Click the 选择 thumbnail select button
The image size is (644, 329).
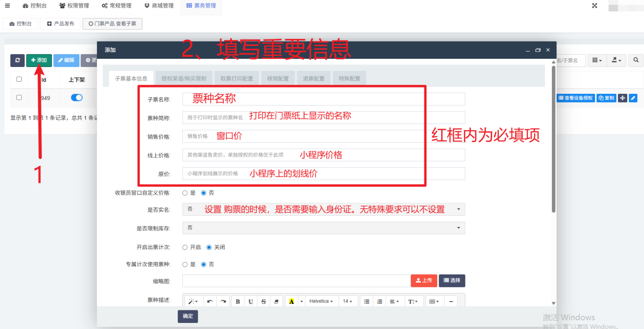coord(452,281)
